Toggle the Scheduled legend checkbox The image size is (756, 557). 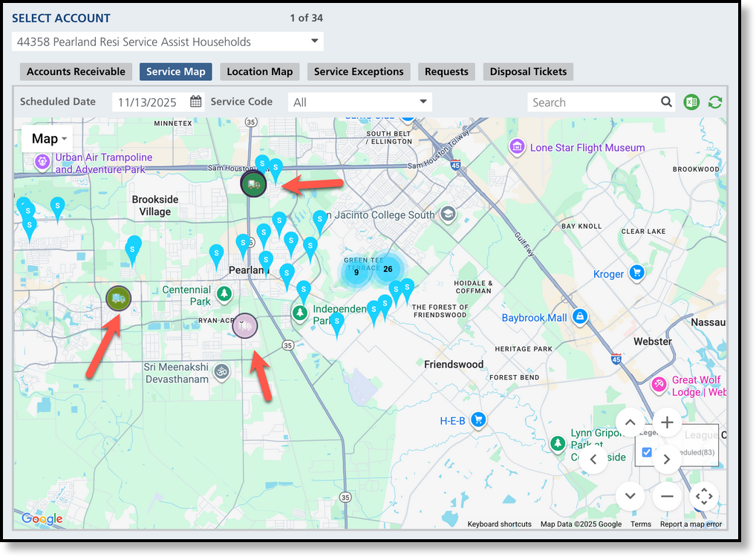point(647,452)
